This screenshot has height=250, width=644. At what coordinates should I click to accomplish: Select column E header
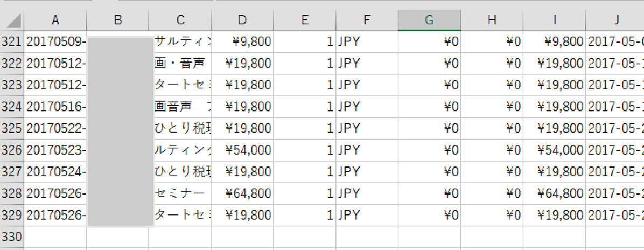point(305,20)
